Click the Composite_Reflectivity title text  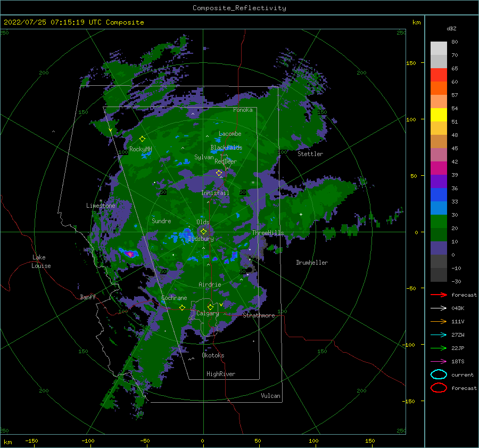[239, 8]
